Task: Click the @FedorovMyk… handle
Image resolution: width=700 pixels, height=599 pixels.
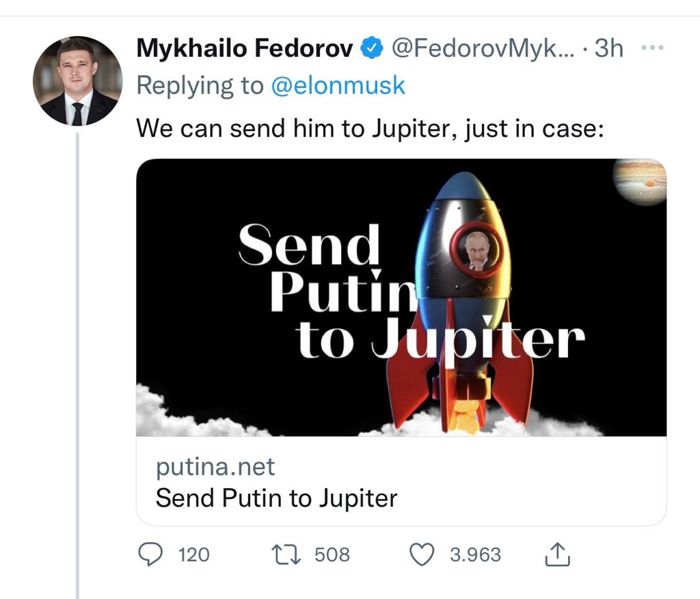Action: pyautogui.click(x=481, y=49)
